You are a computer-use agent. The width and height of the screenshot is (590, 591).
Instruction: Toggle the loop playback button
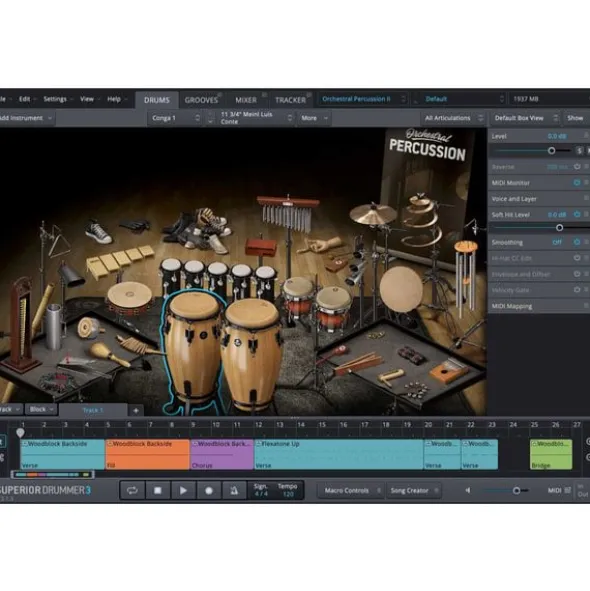132,490
